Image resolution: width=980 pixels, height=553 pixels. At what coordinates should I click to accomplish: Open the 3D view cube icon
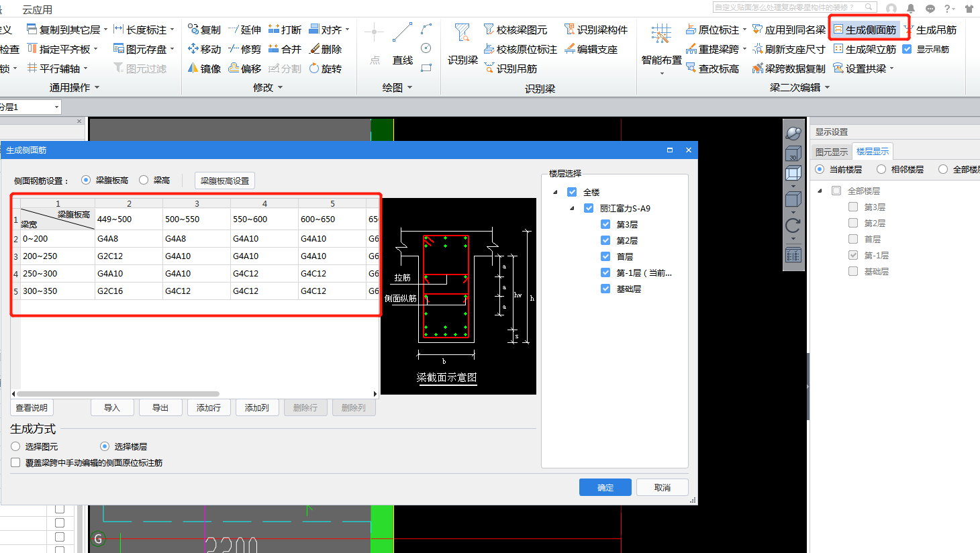coord(793,154)
